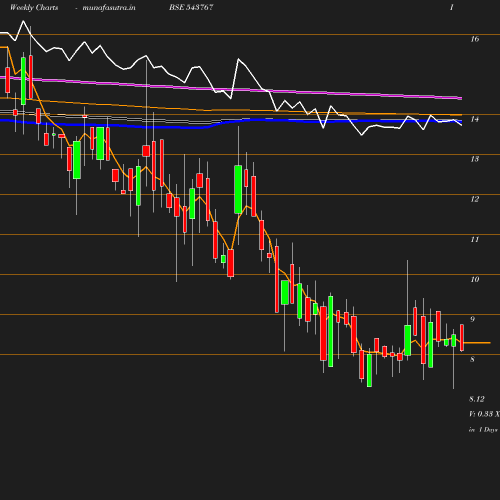Image resolution: width=500 pixels, height=500 pixels.
Task: Click the price axis label 16
Action: (475, 39)
